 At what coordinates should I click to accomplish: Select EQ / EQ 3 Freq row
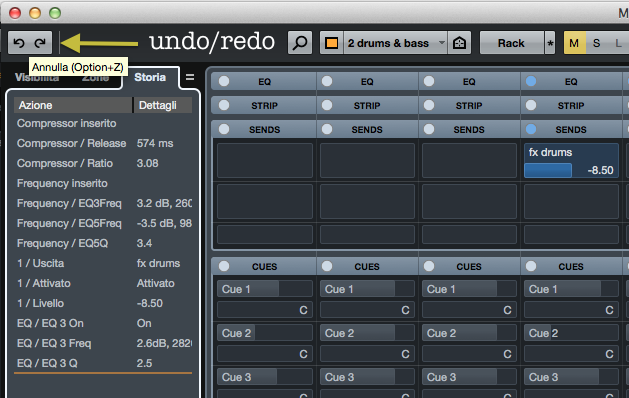coord(103,343)
